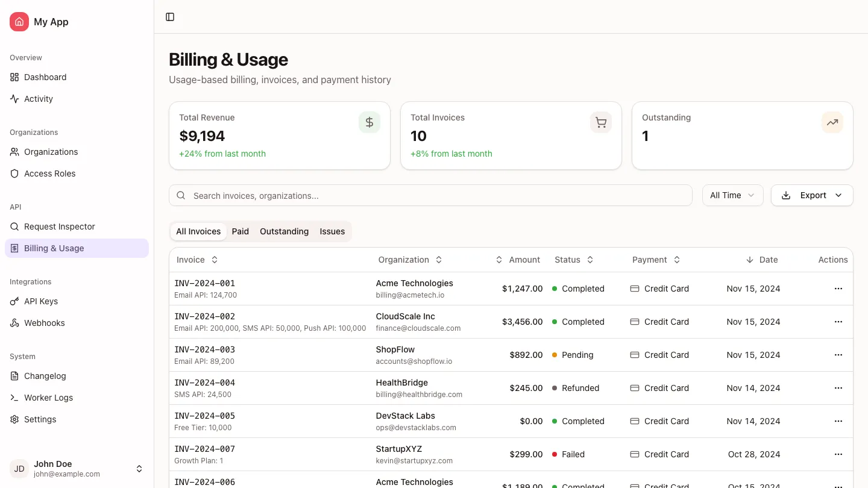The width and height of the screenshot is (868, 488).
Task: Click the Webhooks icon in the sidebar
Action: point(14,323)
